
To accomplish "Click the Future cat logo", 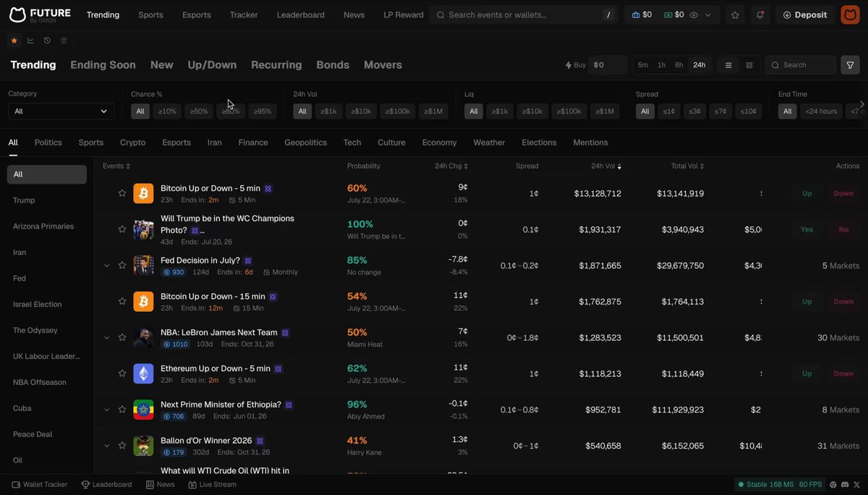I will pos(18,14).
